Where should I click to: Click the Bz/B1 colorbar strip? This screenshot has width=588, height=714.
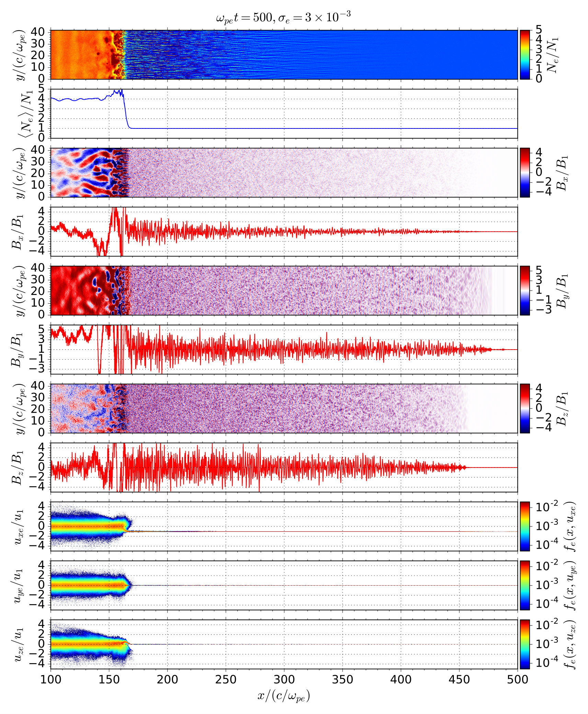click(x=525, y=408)
